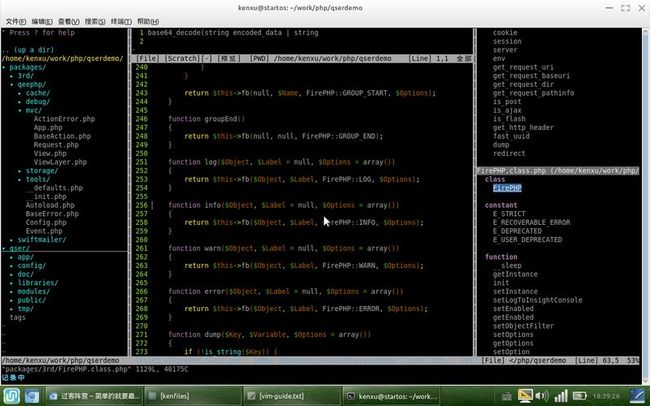Collapse the qeephp/ folder node
The height and width of the screenshot is (406, 650).
click(x=32, y=85)
